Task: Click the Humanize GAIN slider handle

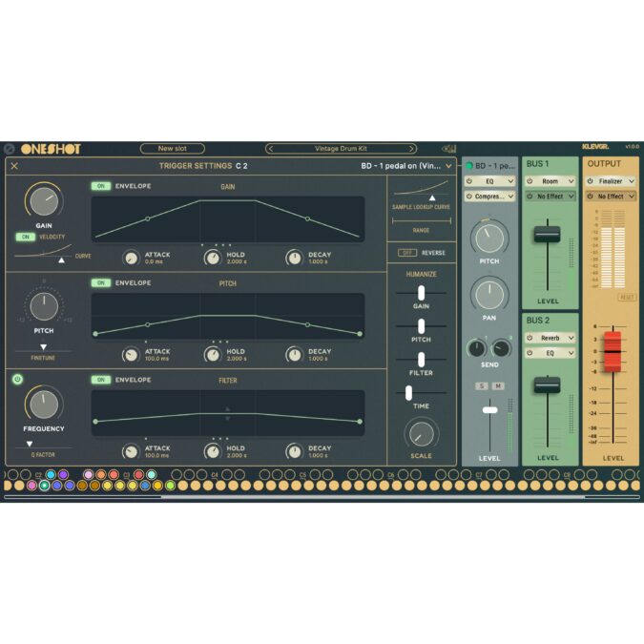Action: click(421, 293)
